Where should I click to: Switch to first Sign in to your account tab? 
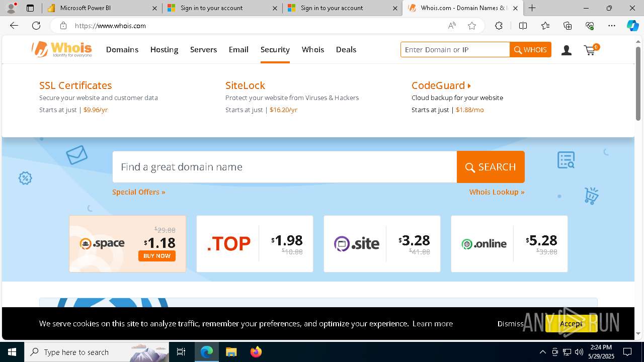coord(222,8)
